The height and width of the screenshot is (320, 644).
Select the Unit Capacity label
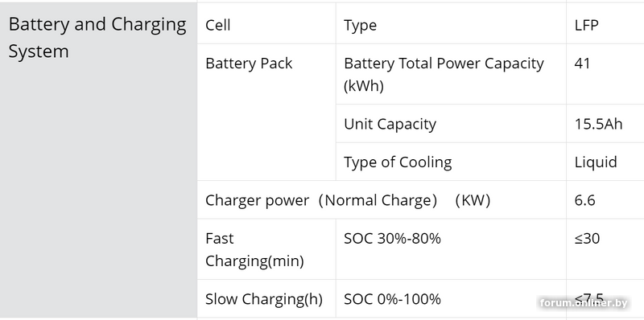390,124
